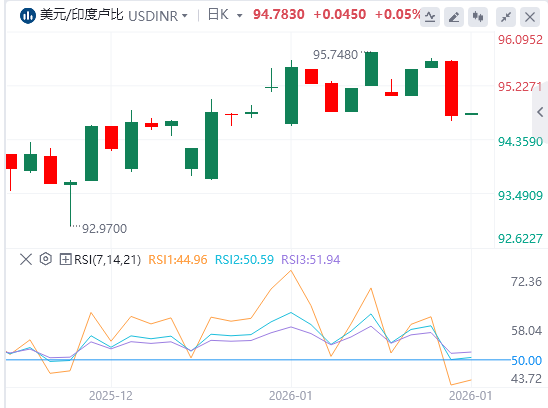This screenshot has width=548, height=408.
Task: Collapse the right side panel chevron
Action: 540,112
